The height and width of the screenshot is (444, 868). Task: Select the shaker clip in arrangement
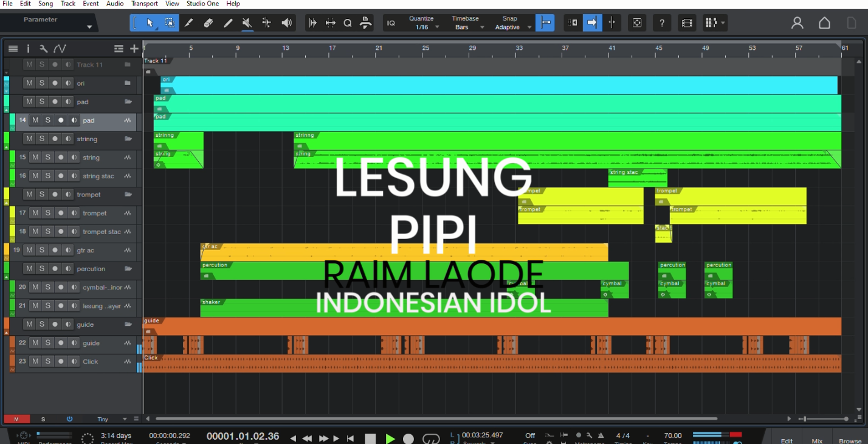(x=404, y=308)
